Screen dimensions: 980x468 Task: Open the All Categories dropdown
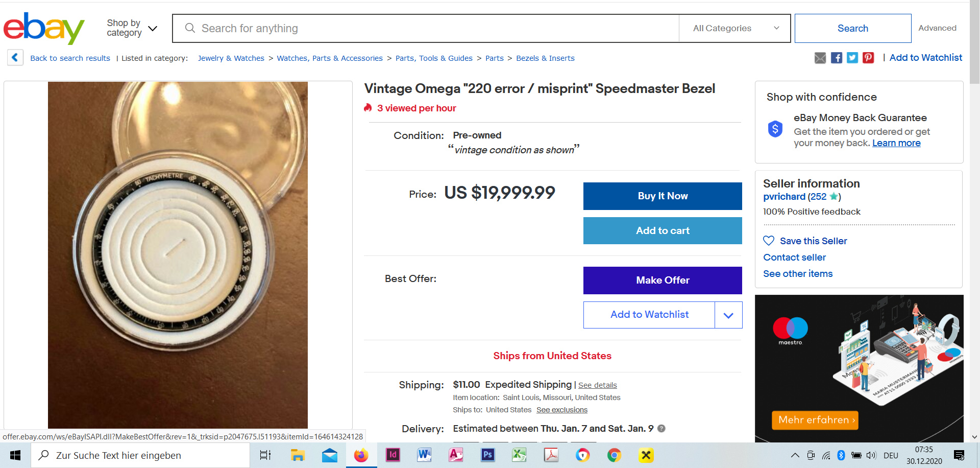click(734, 28)
